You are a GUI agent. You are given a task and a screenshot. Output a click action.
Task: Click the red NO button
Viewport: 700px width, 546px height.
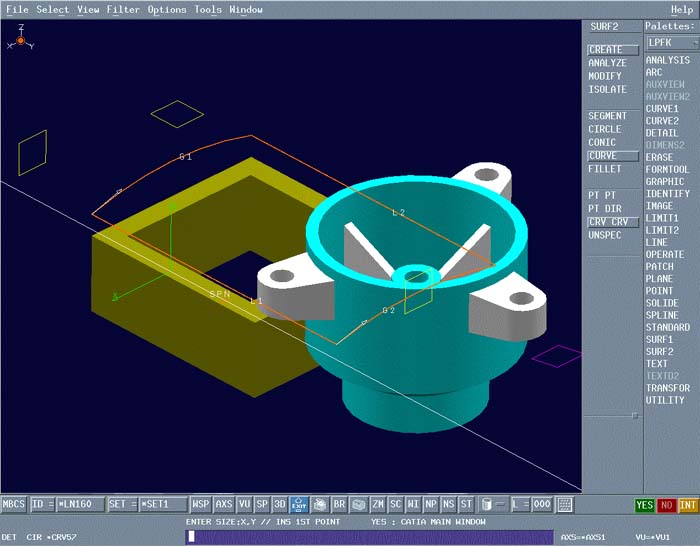point(666,505)
